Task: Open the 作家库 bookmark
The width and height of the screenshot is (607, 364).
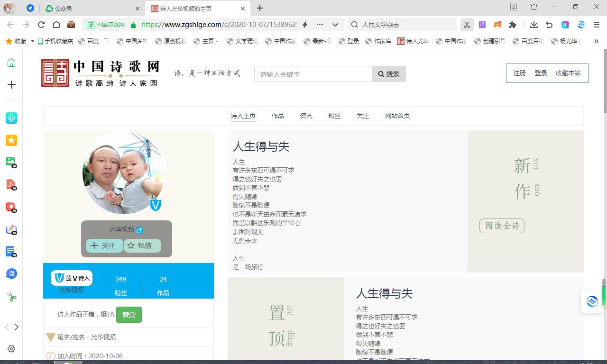Action: click(378, 41)
